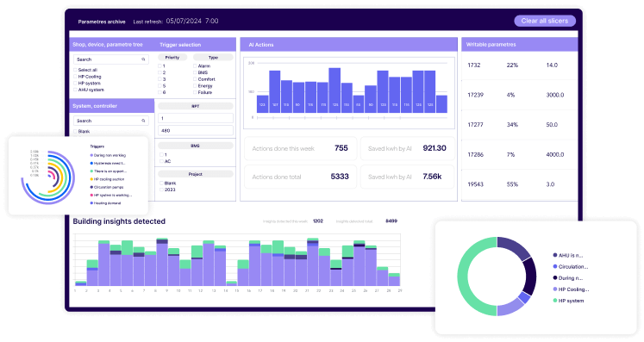Check the Alarm type filter
Image resolution: width=644 pixels, height=342 pixels.
pos(195,66)
